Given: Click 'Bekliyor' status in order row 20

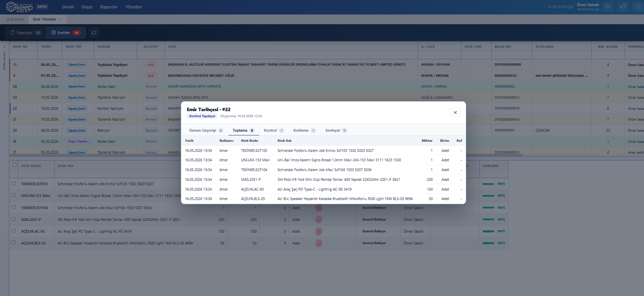Looking at the screenshot, I should coord(104,130).
